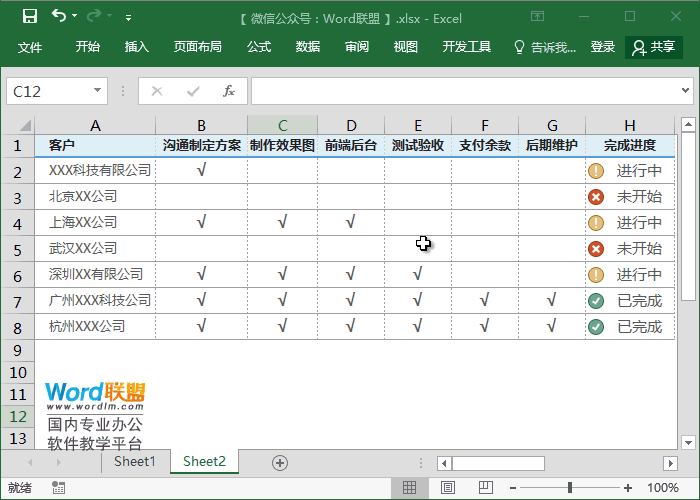Click the red X icon in row 3
This screenshot has width=700, height=500.
tap(596, 197)
